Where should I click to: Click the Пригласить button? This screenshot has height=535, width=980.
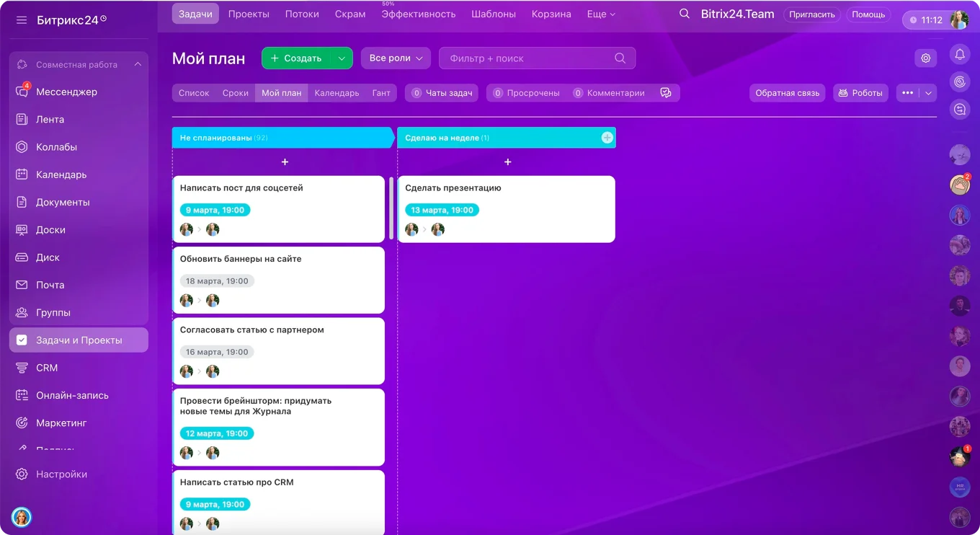tap(811, 14)
